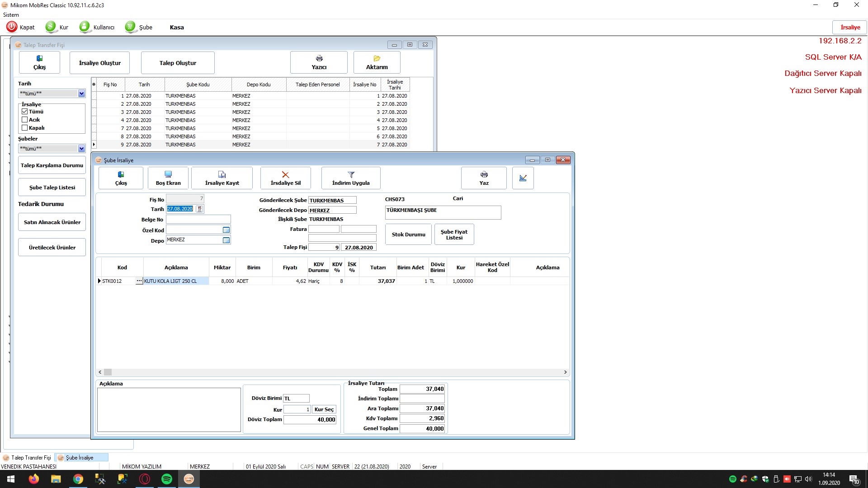Expand the Tarih dropdown
This screenshot has height=488, width=868.
[81, 94]
